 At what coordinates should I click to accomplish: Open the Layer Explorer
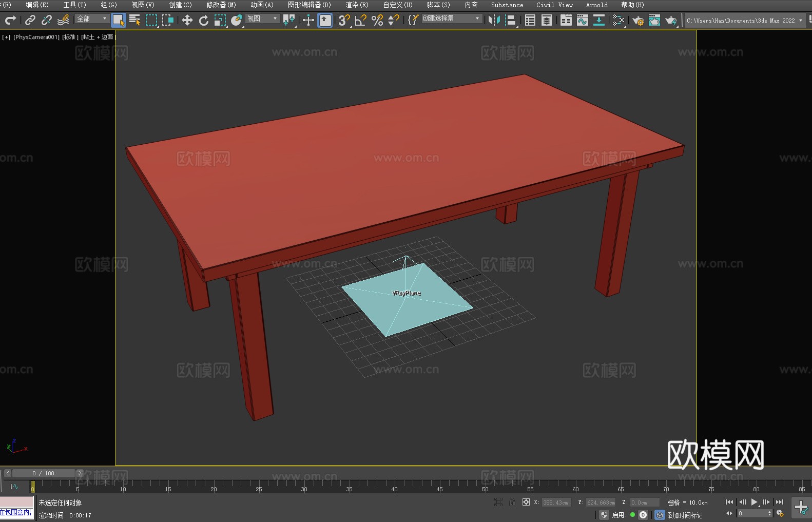click(x=547, y=20)
